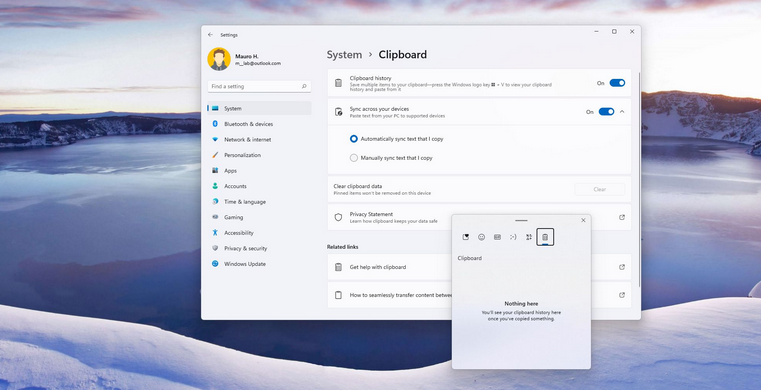Image resolution: width=761 pixels, height=390 pixels.
Task: Open the Mauro H. account profile
Action: click(245, 59)
